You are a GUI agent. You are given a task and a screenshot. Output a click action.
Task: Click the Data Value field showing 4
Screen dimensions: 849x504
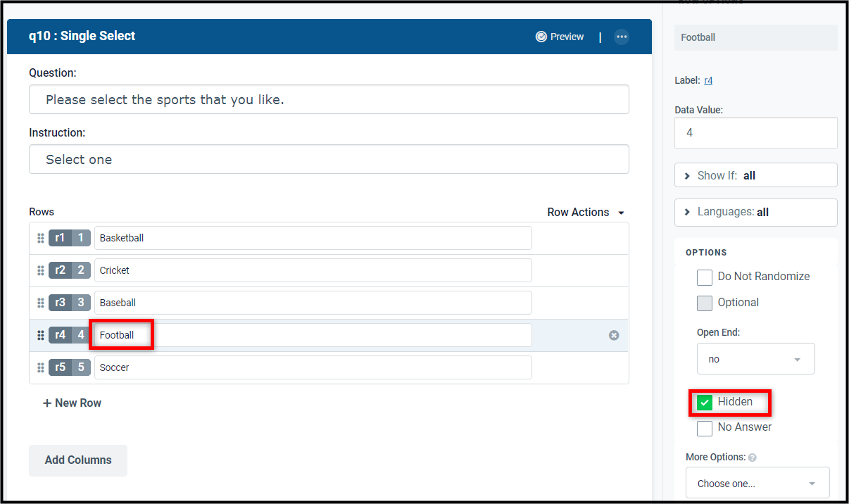756,132
